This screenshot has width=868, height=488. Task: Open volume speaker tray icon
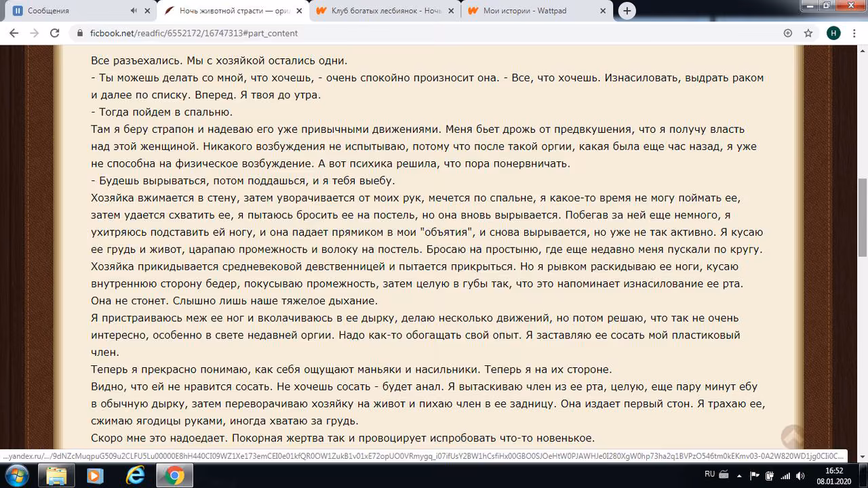pyautogui.click(x=800, y=475)
